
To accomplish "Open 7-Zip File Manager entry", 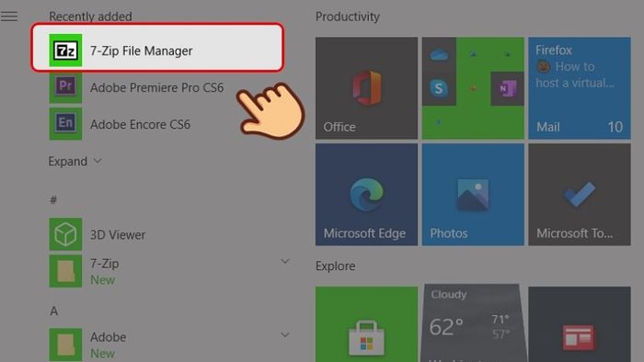I will (x=157, y=47).
